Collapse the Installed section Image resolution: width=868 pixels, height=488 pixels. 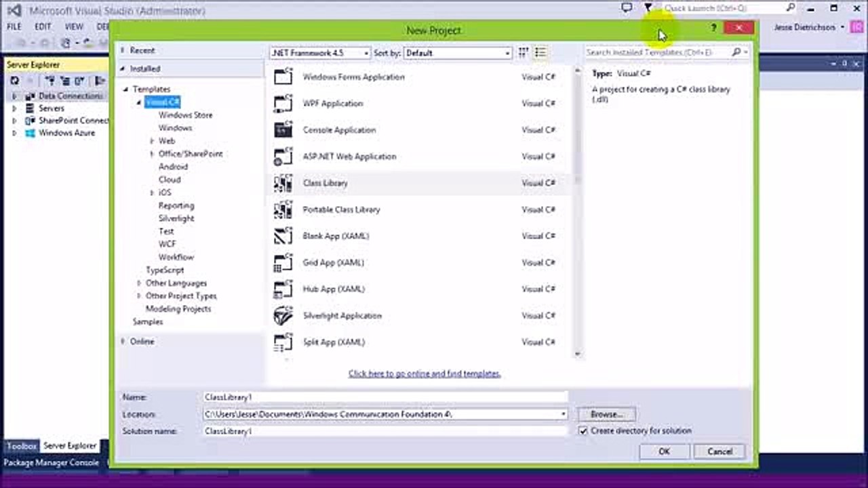123,68
